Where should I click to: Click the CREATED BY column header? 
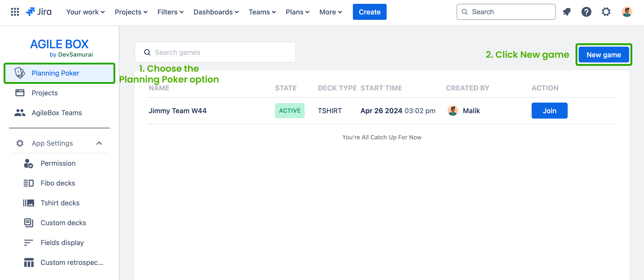click(467, 88)
